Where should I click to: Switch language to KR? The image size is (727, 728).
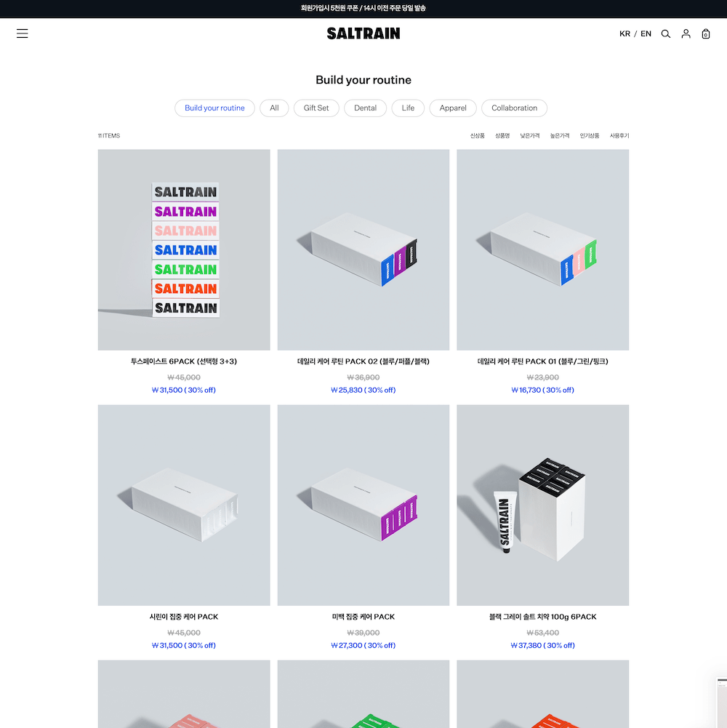coord(624,34)
